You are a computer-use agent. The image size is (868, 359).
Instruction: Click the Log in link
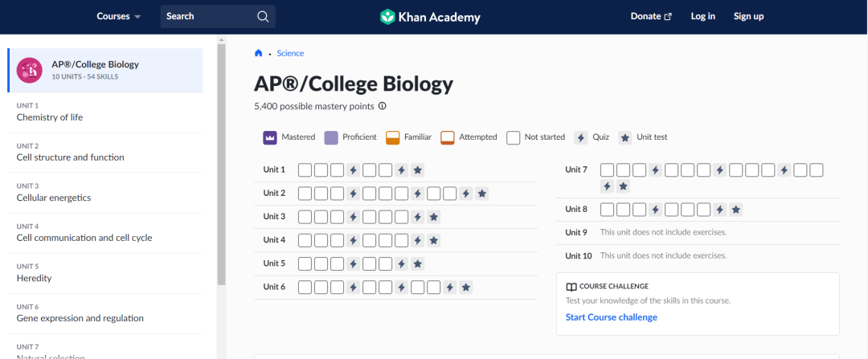702,17
